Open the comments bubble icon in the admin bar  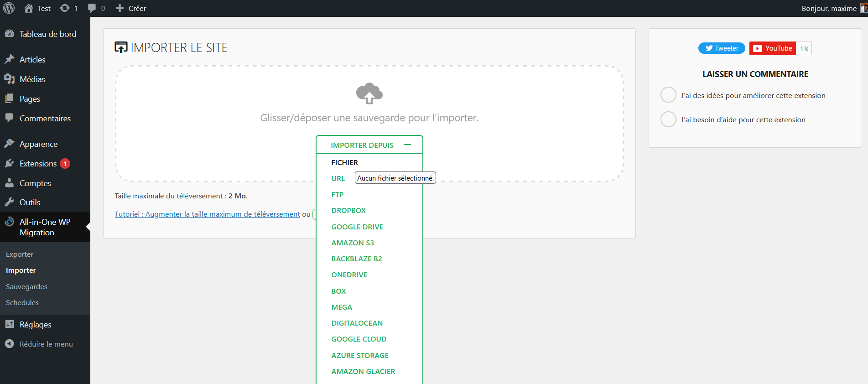pos(92,8)
